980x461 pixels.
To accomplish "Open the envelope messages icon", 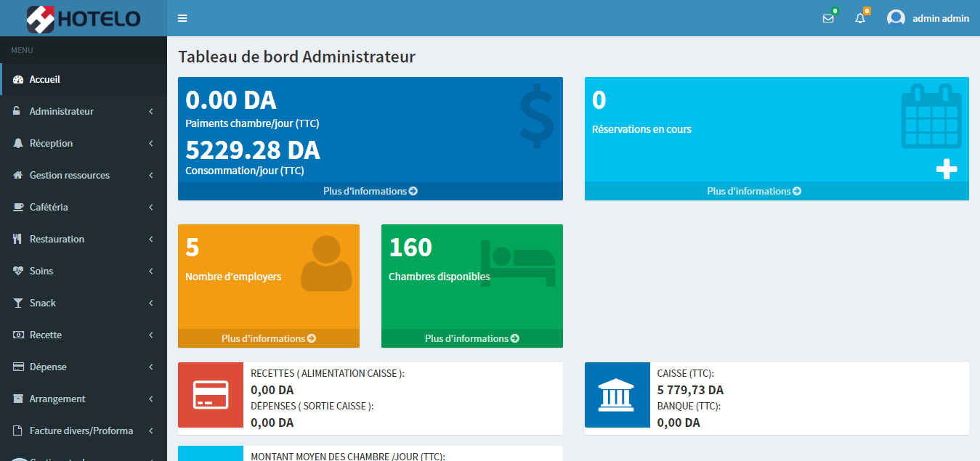I will (x=827, y=19).
